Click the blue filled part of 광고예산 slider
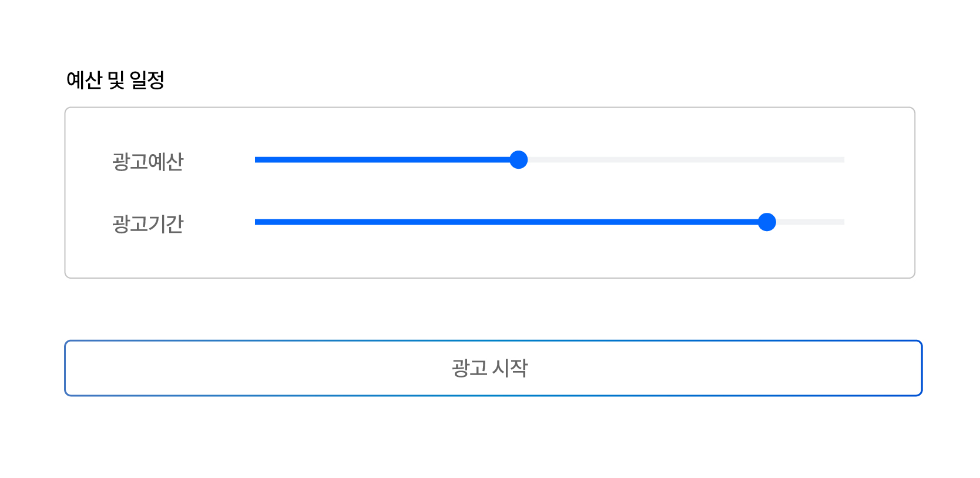The height and width of the screenshot is (478, 980). 382,160
